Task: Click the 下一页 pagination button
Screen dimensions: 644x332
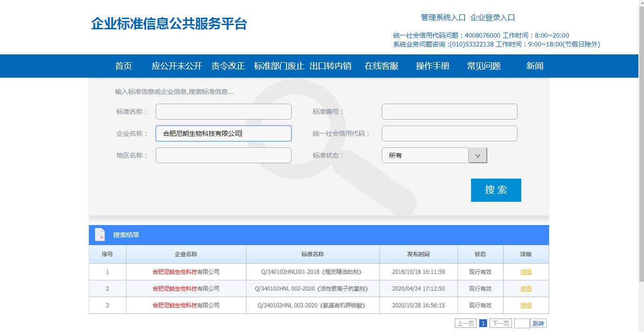Action: tap(500, 324)
